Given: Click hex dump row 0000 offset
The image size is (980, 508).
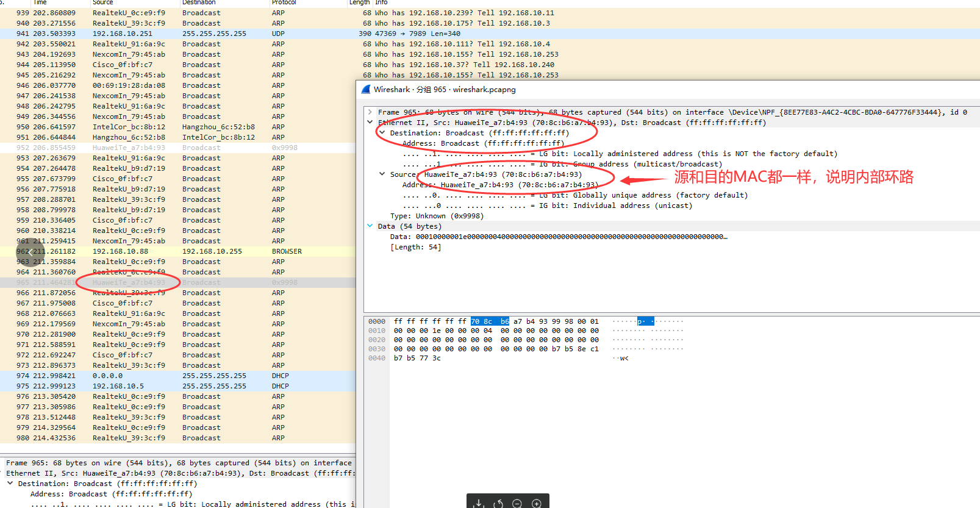Looking at the screenshot, I should pos(377,321).
